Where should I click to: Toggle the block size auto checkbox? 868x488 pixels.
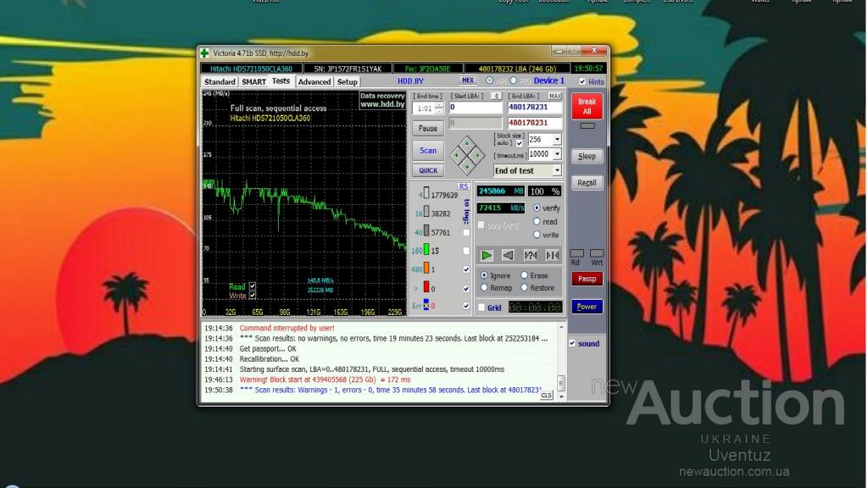[520, 142]
